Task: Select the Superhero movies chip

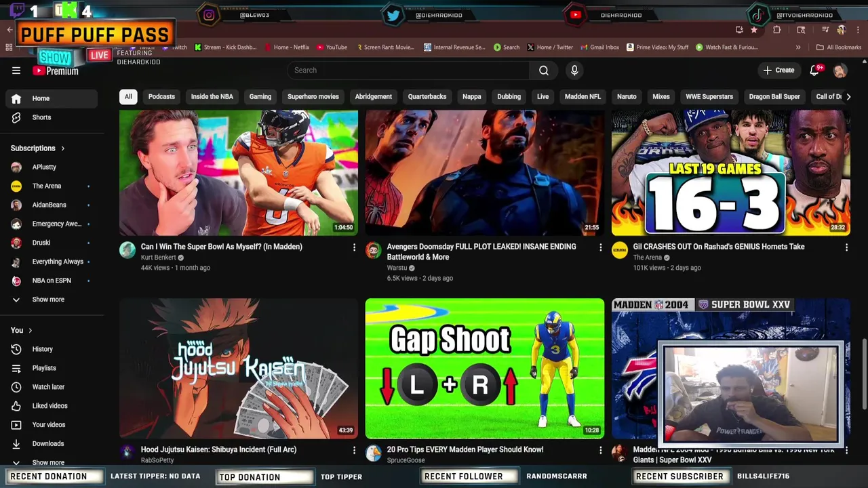Action: click(313, 97)
